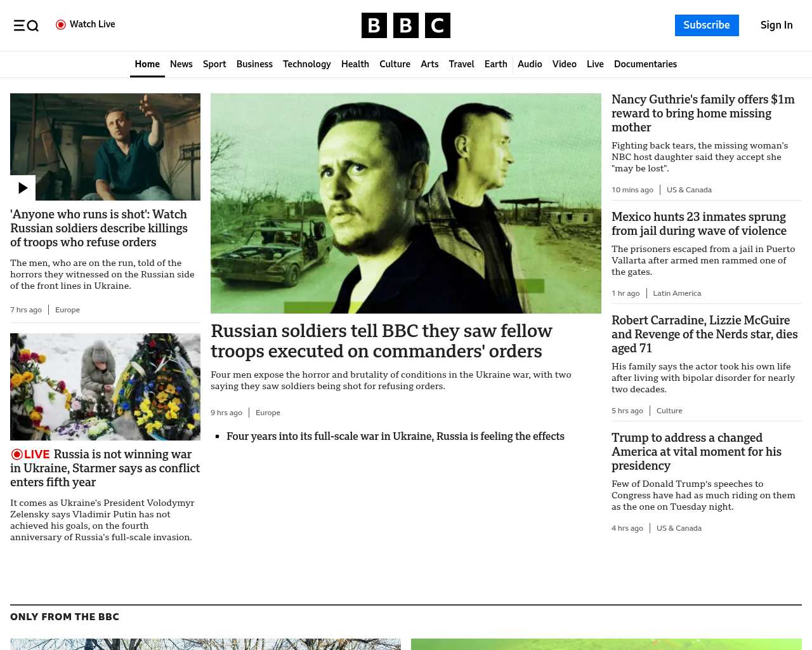Open the Documentaries tab

[x=645, y=64]
